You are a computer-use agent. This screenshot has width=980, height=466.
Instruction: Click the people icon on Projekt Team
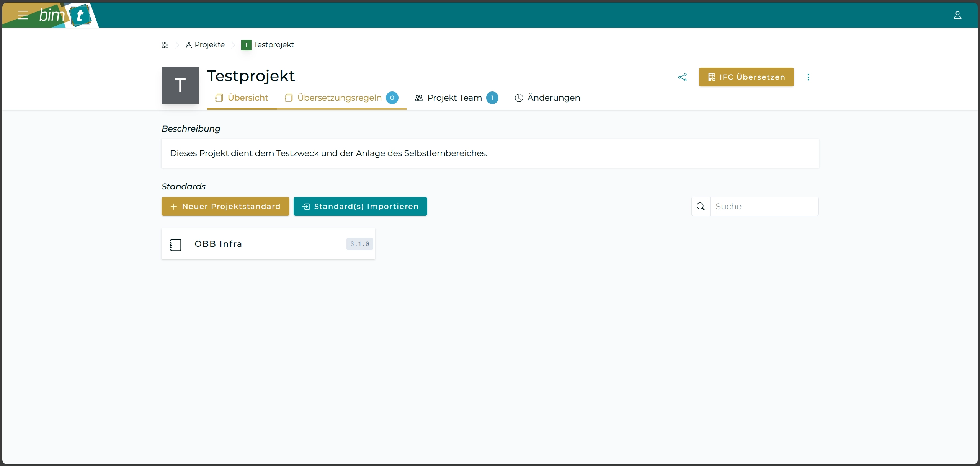(418, 98)
